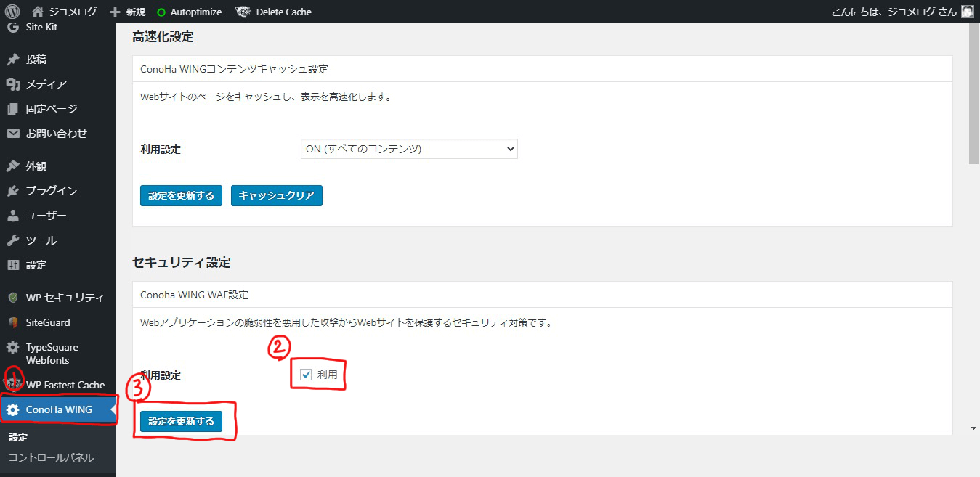Click the paintbrush icon beside 外観

[13, 166]
